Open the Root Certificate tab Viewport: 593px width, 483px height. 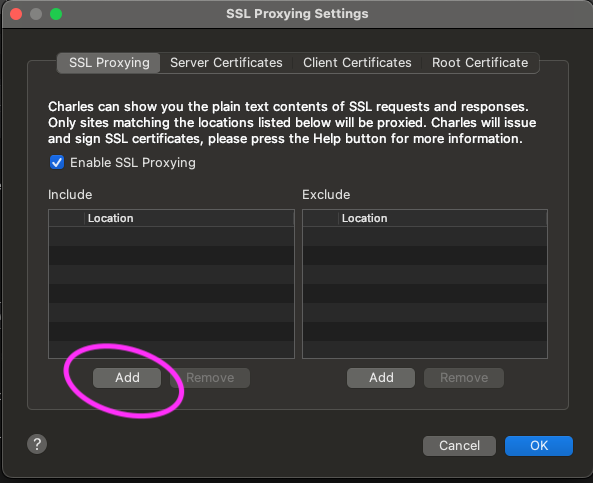(x=480, y=63)
